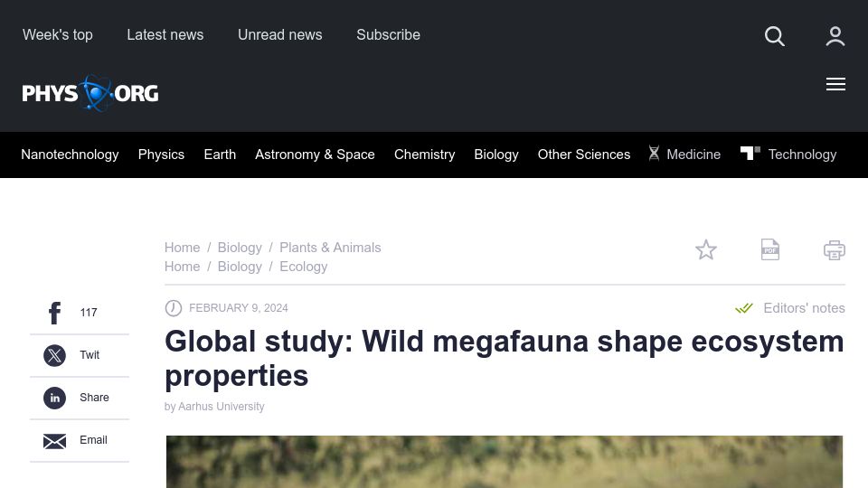The image size is (868, 488).
Task: Go to Medicine site link
Action: [693, 155]
